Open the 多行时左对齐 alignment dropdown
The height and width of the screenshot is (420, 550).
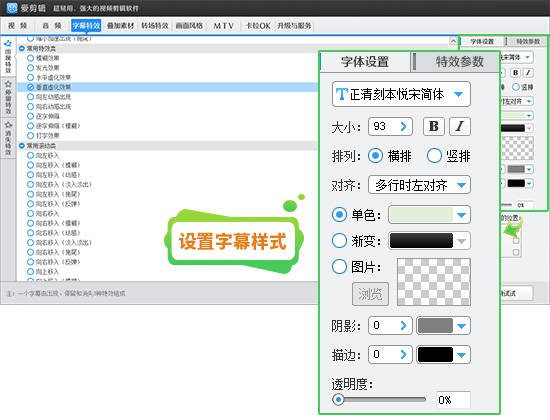pos(419,185)
